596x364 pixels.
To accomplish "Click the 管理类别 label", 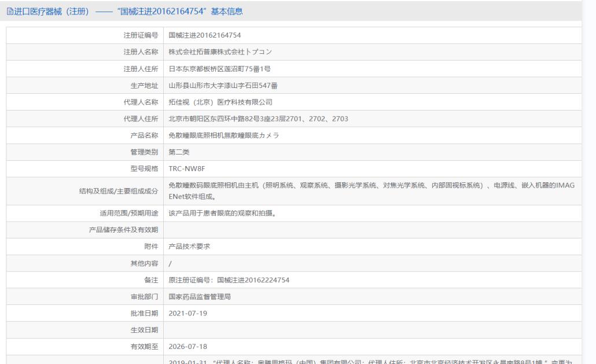I will tap(144, 152).
